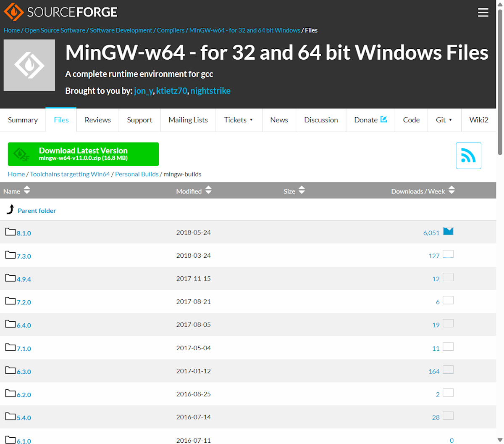Click the Donate external link icon
The width and height of the screenshot is (504, 444).
(383, 119)
